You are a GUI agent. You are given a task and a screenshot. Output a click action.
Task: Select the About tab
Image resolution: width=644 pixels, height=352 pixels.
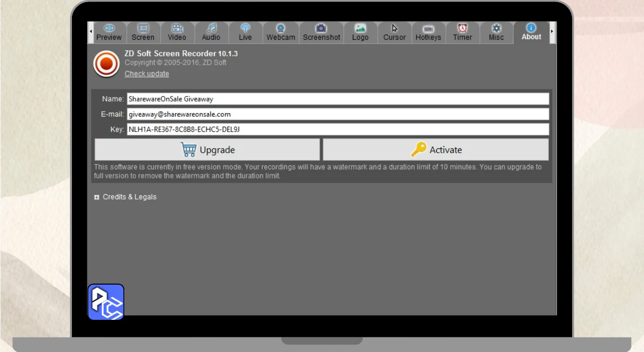pyautogui.click(x=531, y=32)
